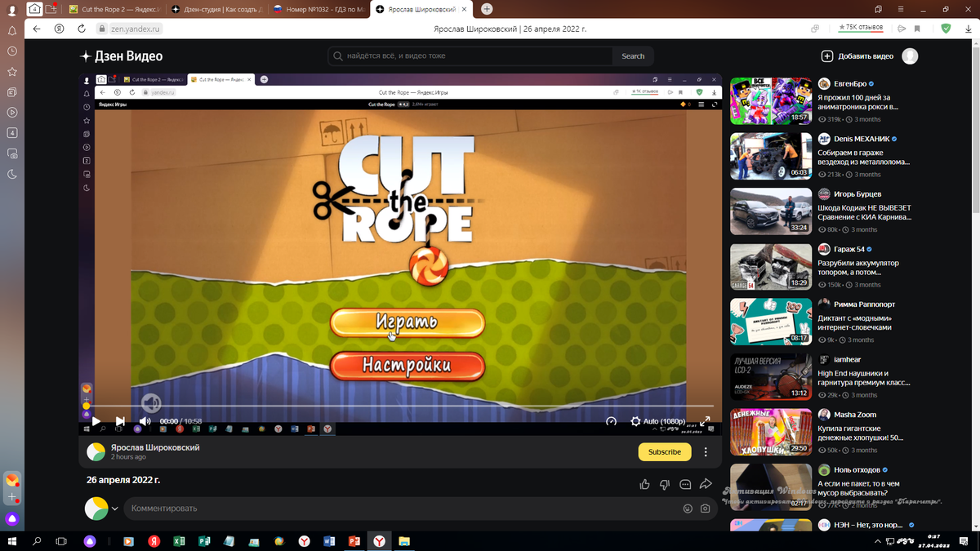The width and height of the screenshot is (980, 551).
Task: Open Word from taskbar
Action: click(330, 540)
